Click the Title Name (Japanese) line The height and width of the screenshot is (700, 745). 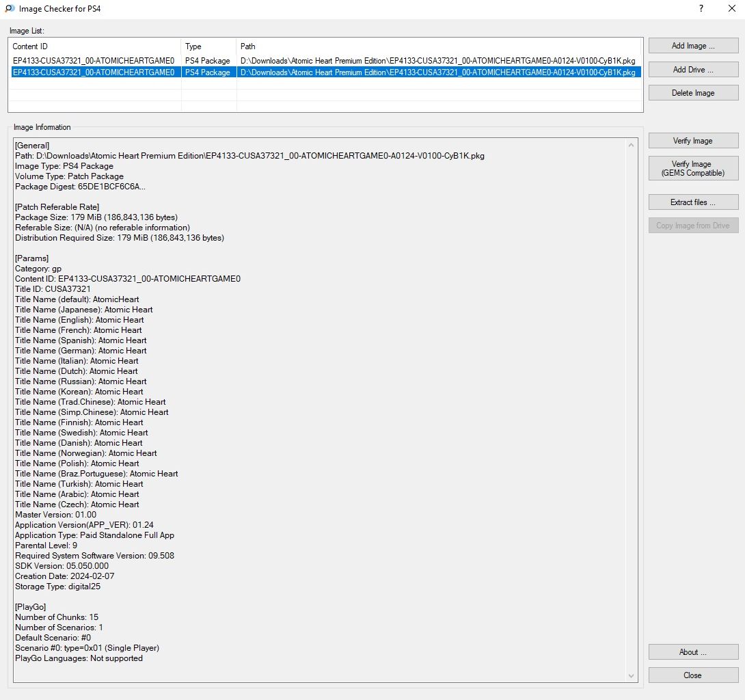(83, 310)
